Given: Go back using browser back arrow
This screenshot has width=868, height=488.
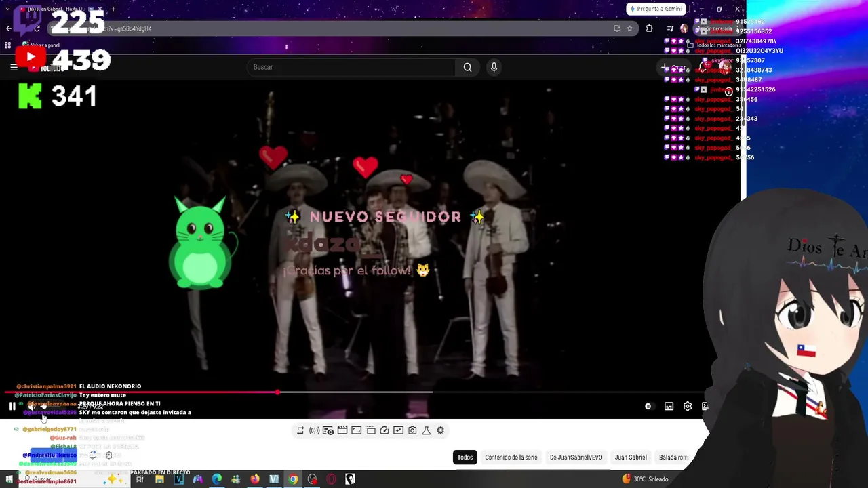Looking at the screenshot, I should pyautogui.click(x=9, y=28).
